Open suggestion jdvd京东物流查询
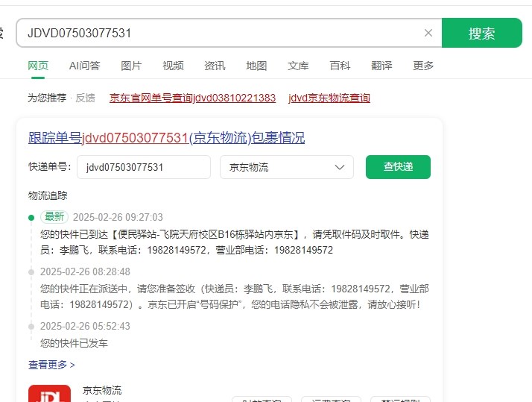Screen dimensions: 532x402 click(329, 98)
